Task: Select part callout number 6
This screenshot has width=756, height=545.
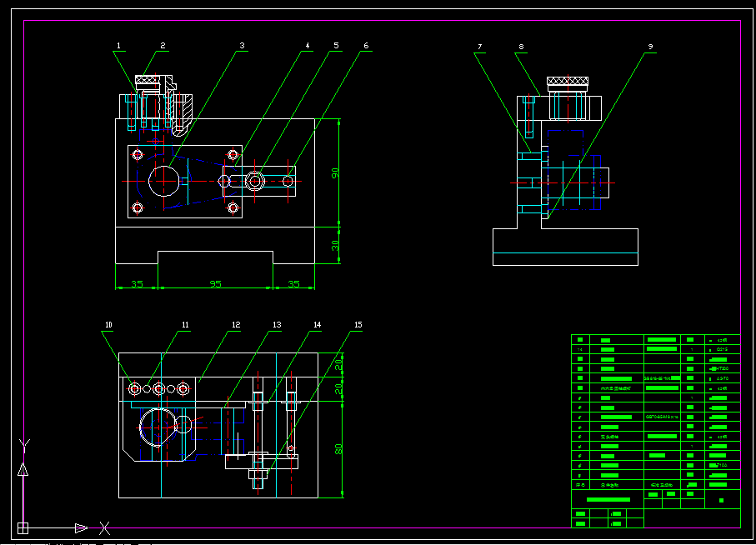Action: [x=366, y=45]
